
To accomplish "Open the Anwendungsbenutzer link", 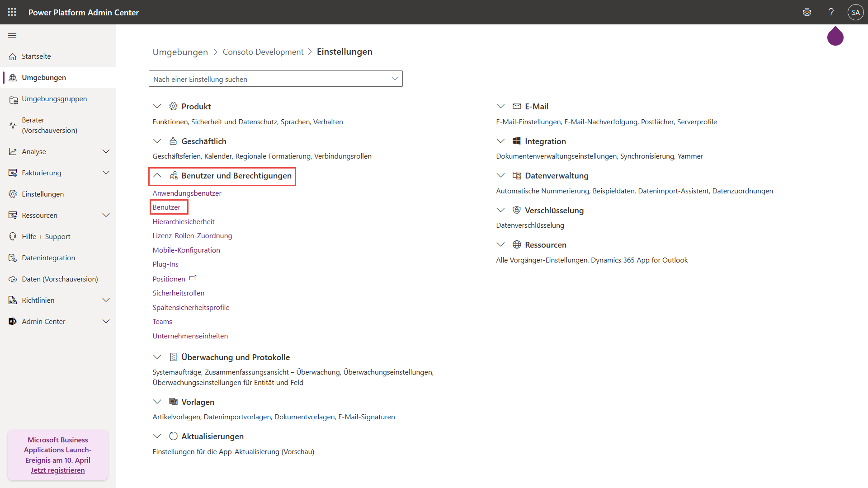I will click(x=187, y=193).
